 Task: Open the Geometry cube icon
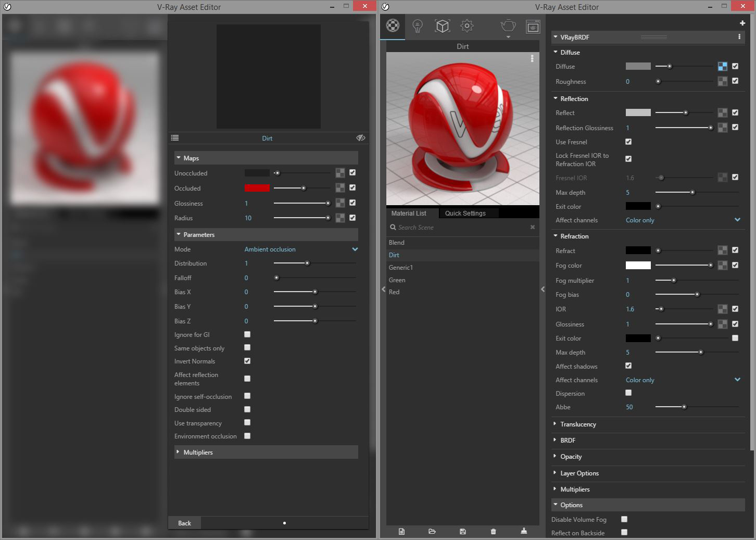[x=443, y=26]
